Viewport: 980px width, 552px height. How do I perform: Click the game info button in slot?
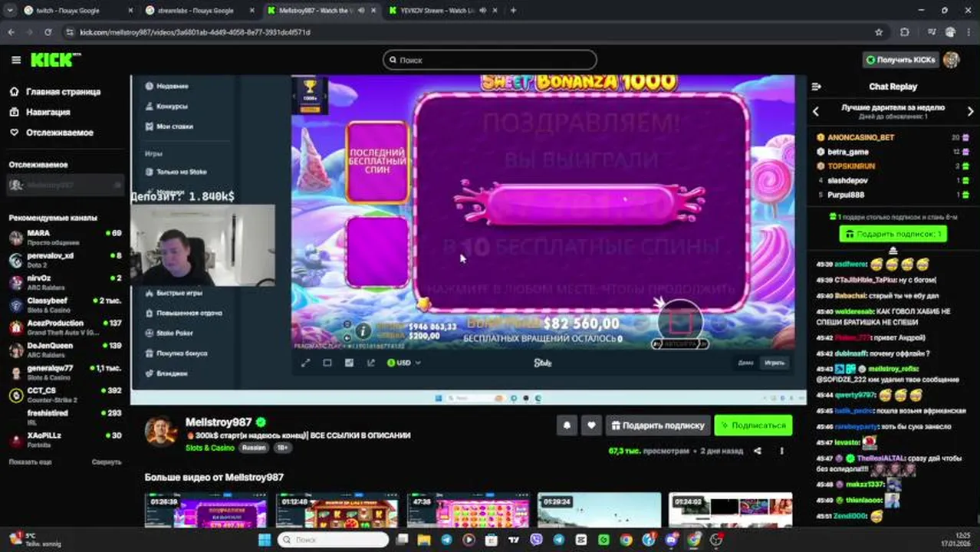[x=363, y=330]
